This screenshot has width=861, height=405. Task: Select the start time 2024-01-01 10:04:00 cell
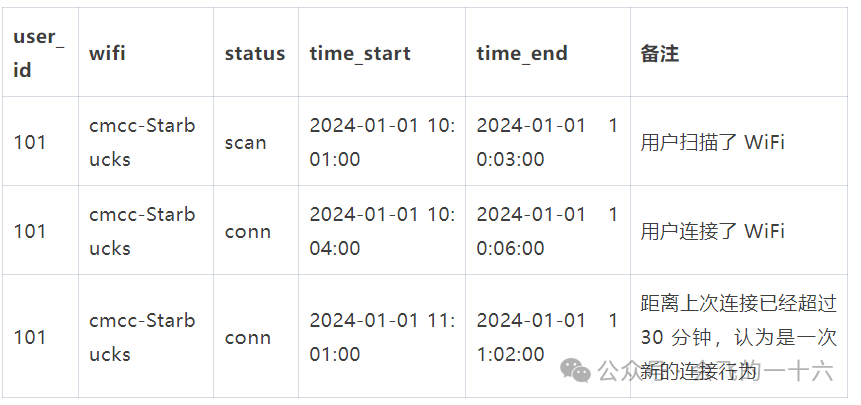point(381,231)
